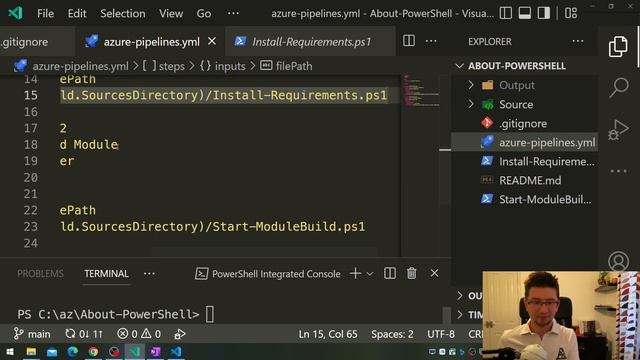Open Start-ModuleBuild file in explorer
Viewport: 640px width, 360px height.
point(524,199)
